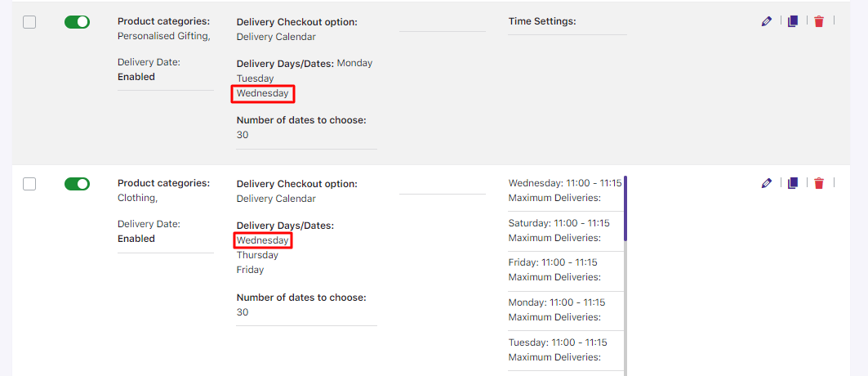Click the Tuesday 11:00 - 11:15 time slot

pyautogui.click(x=558, y=342)
